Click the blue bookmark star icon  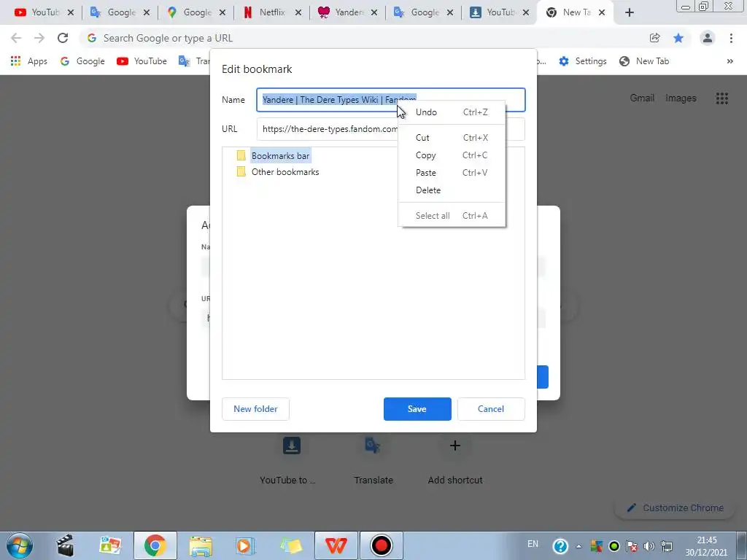click(x=678, y=38)
